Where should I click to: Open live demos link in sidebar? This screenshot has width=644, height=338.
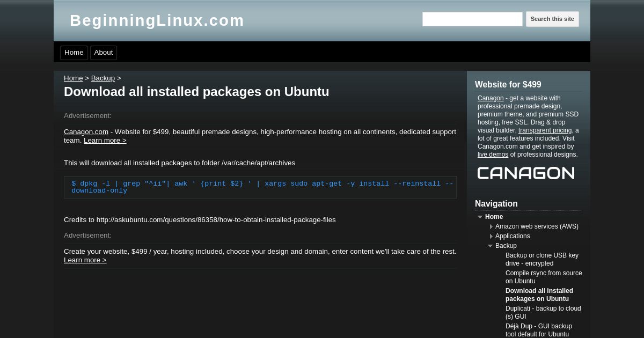tap(493, 155)
